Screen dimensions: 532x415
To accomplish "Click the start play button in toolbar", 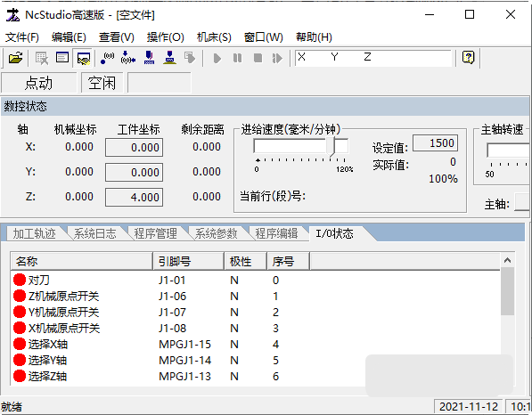I will [x=217, y=58].
